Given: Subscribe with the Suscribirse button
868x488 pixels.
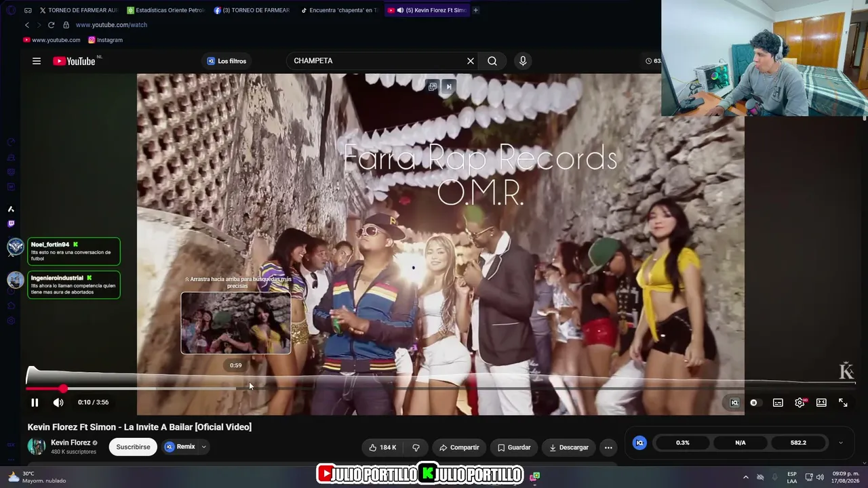Looking at the screenshot, I should coord(133,447).
